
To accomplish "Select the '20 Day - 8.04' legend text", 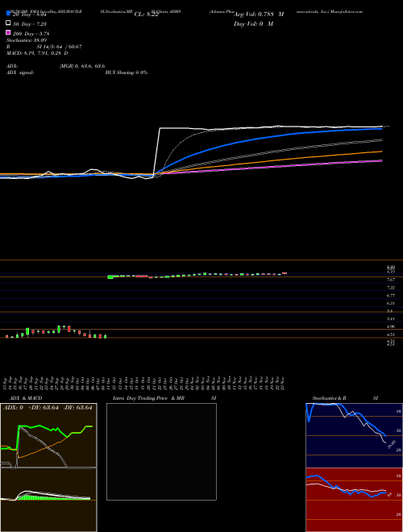I will click(29, 15).
